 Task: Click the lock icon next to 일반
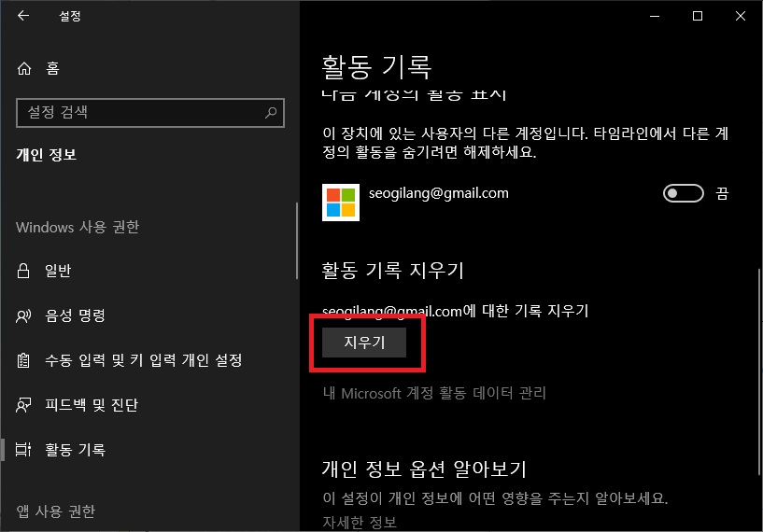[23, 271]
